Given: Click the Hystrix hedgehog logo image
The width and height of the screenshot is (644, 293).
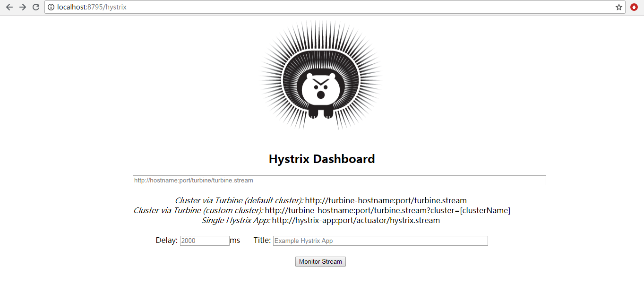Looking at the screenshot, I should click(321, 75).
